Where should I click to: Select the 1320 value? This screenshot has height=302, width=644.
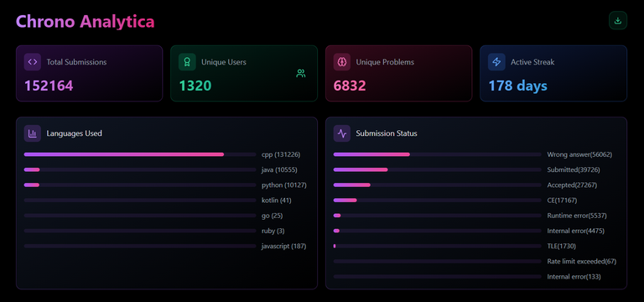(195, 86)
